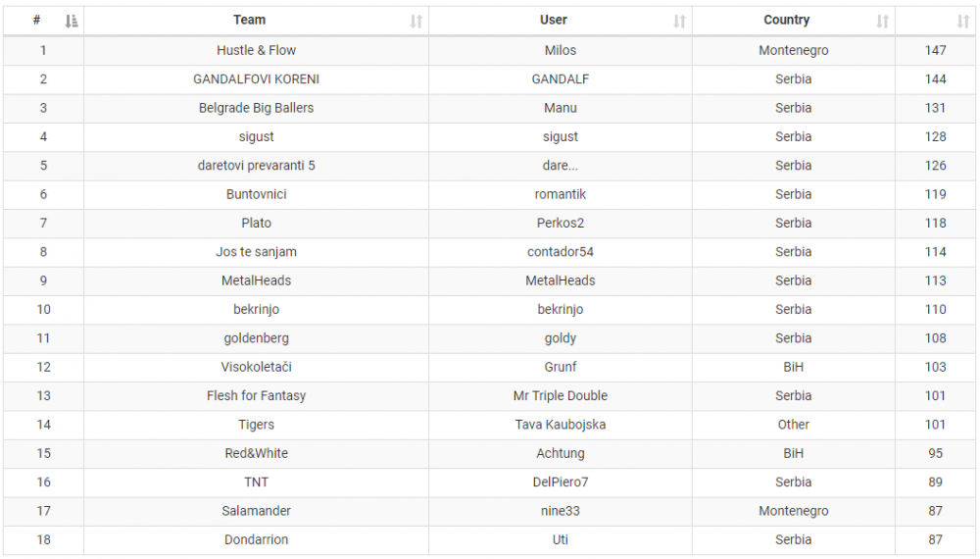Select the Dondarrion team row
The image size is (980, 559).
(x=257, y=539)
